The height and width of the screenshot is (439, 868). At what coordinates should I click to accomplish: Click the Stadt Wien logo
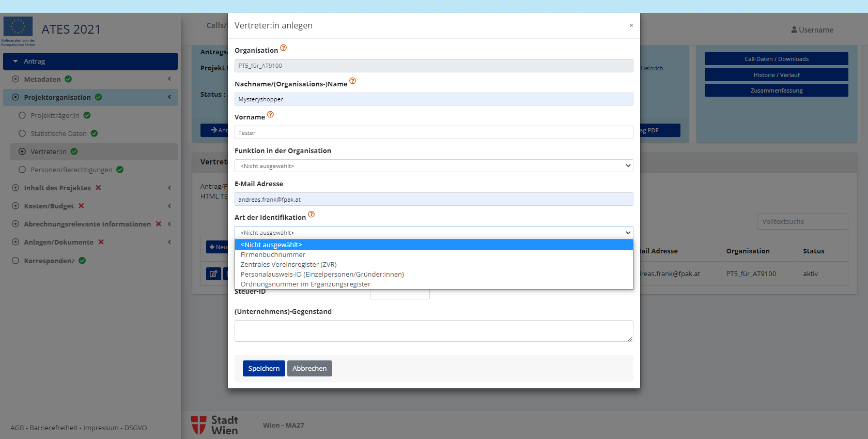(x=214, y=425)
